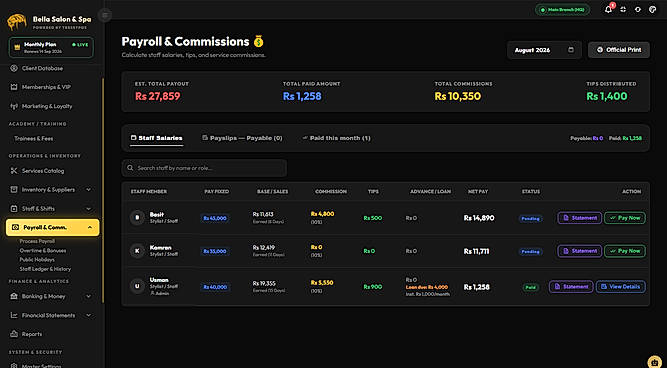Click the Reports icon

coord(14,334)
